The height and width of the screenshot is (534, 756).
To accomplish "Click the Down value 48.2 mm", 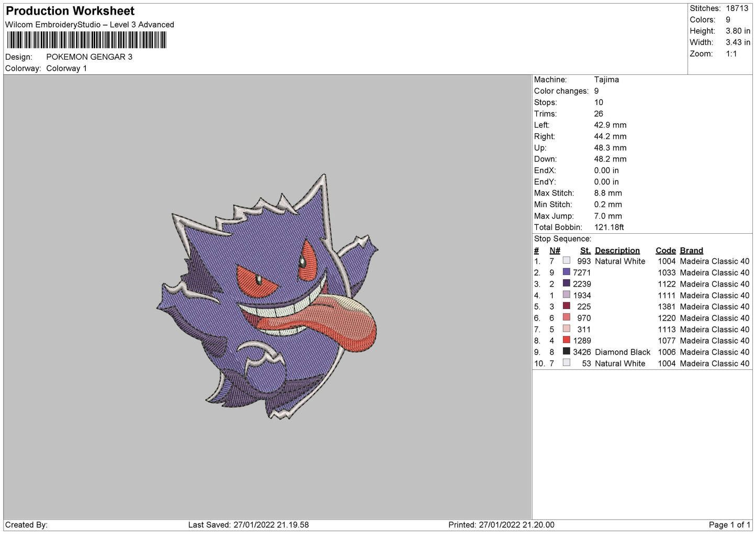I will pos(610,159).
